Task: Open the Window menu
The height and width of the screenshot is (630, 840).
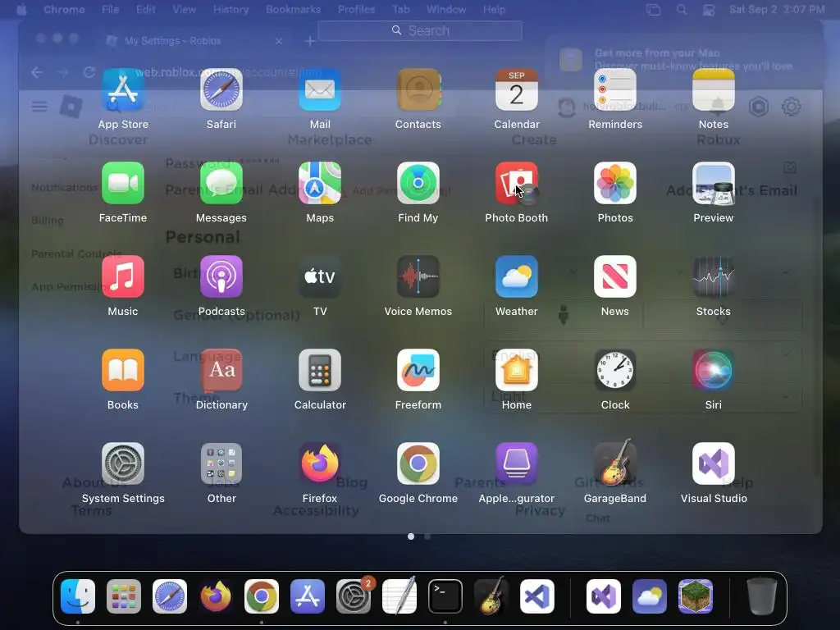Action: [x=446, y=10]
